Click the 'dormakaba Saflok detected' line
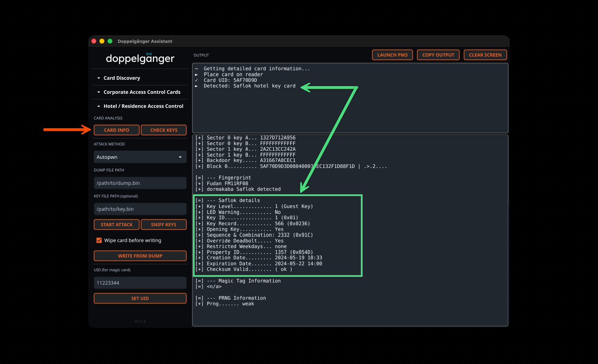The width and height of the screenshot is (598, 364). point(238,189)
